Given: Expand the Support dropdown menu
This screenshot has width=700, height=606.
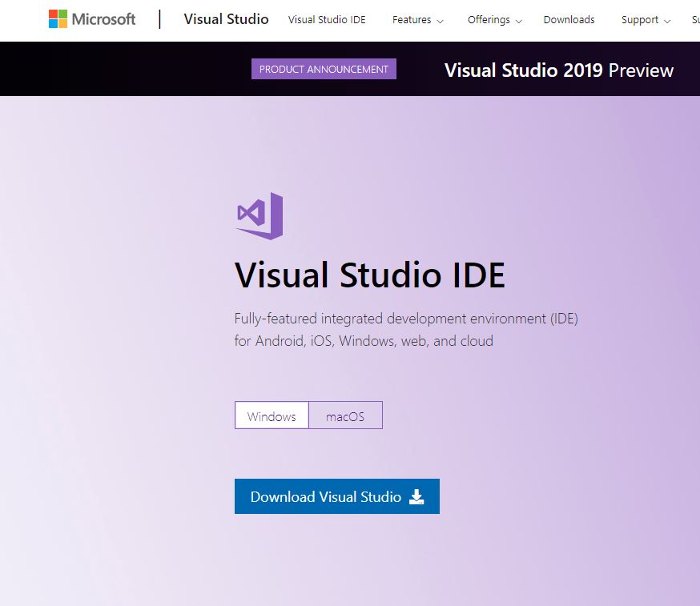Looking at the screenshot, I should click(646, 20).
